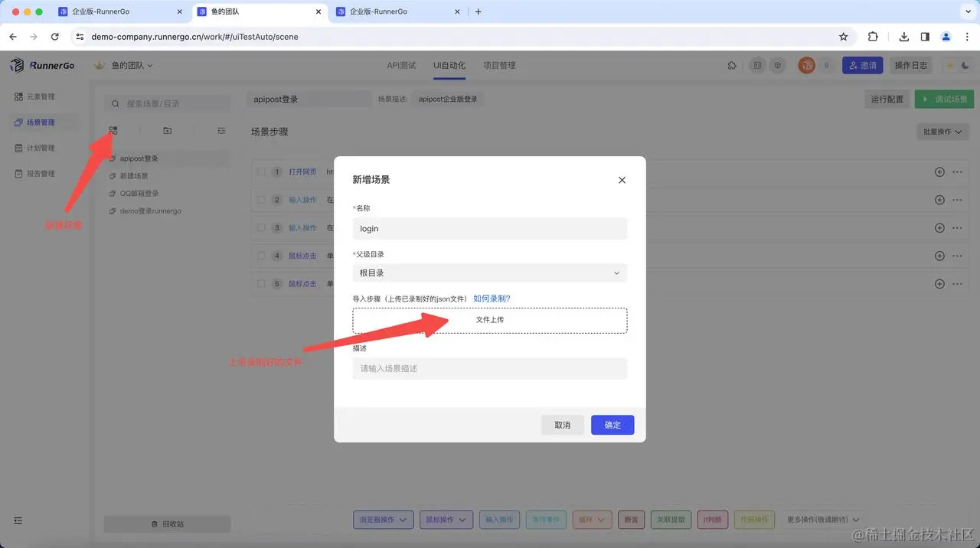Click the cube icon in header
This screenshot has height=548, width=980.
(777, 66)
